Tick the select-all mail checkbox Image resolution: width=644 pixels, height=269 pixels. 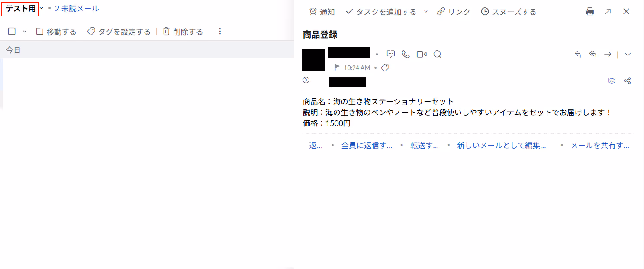(x=12, y=31)
